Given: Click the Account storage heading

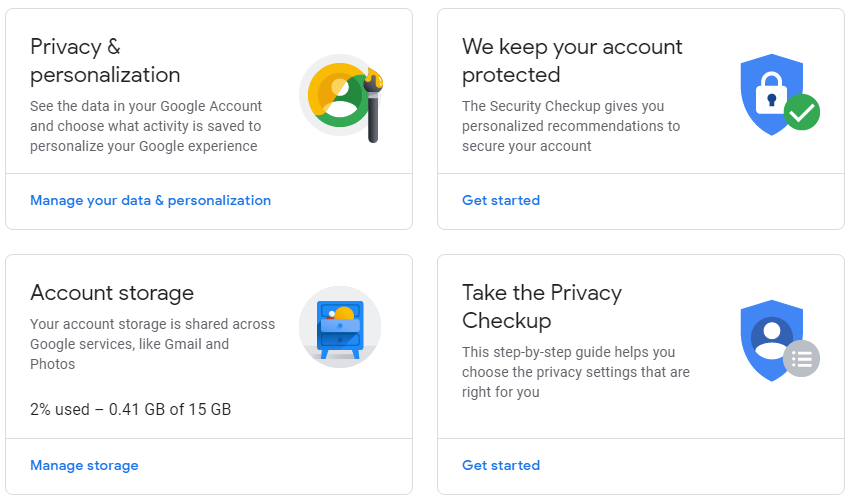Looking at the screenshot, I should pyautogui.click(x=112, y=293).
